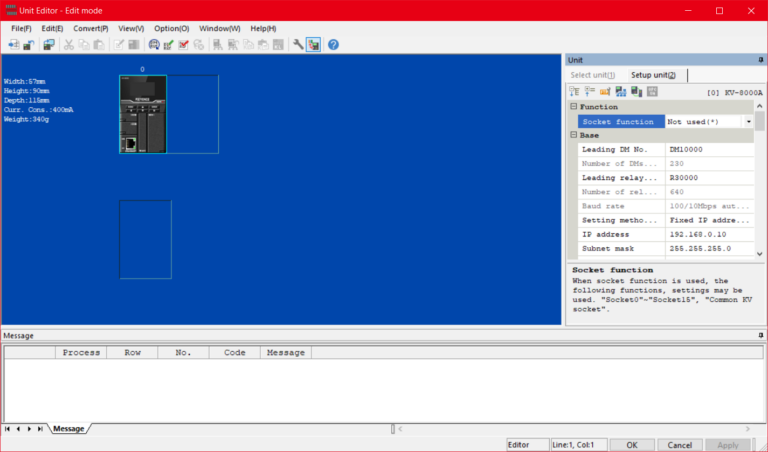Click the Cut scissors toolbar icon

[69, 45]
